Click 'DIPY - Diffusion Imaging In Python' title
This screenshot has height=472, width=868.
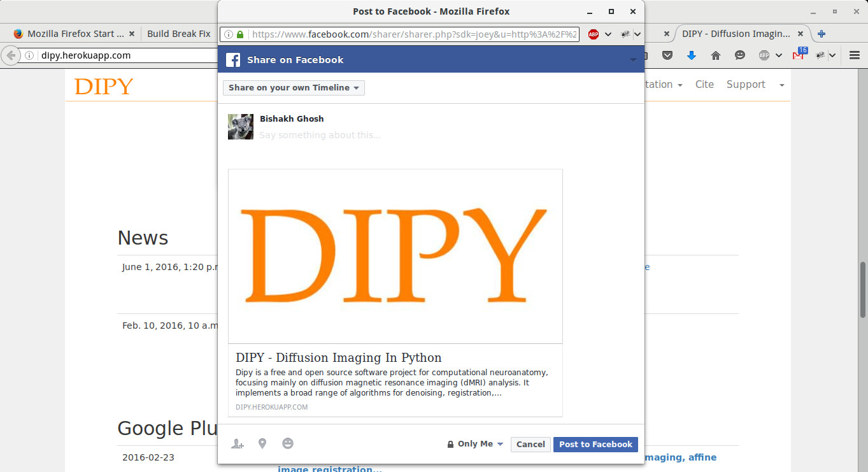(339, 357)
